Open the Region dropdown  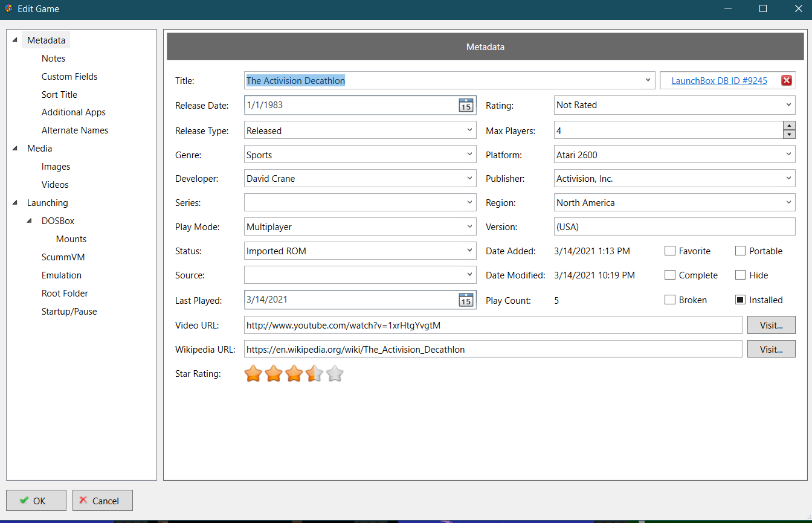pos(789,203)
